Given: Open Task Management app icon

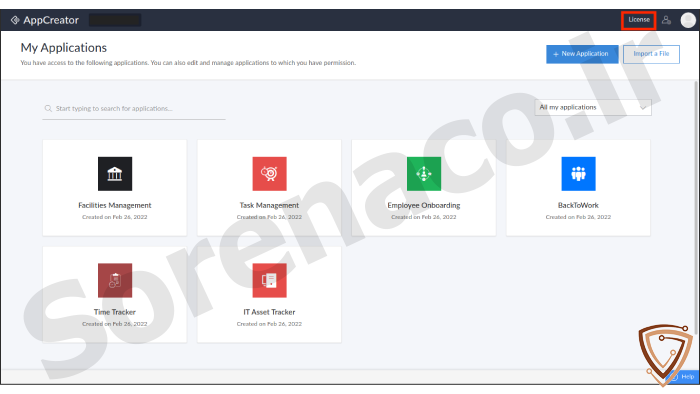Looking at the screenshot, I should click(x=269, y=174).
